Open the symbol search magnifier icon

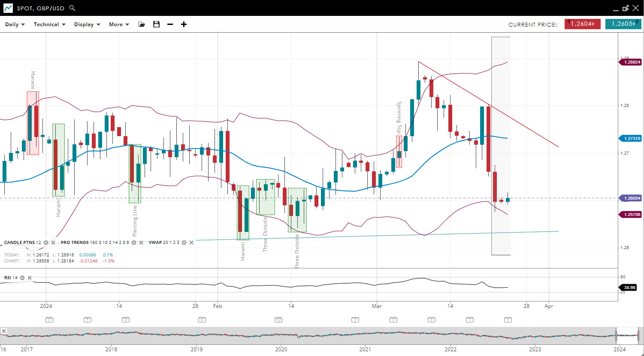pos(72,8)
